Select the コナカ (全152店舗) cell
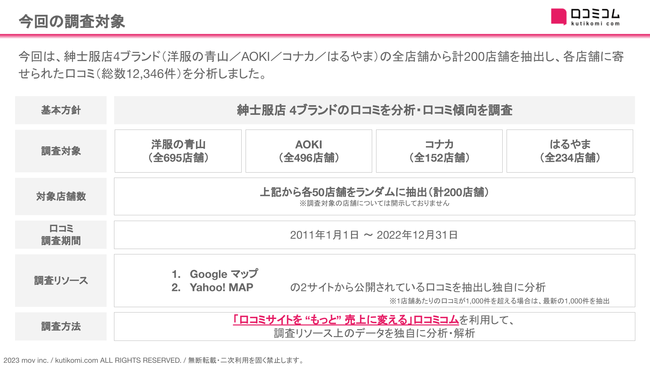 point(439,151)
